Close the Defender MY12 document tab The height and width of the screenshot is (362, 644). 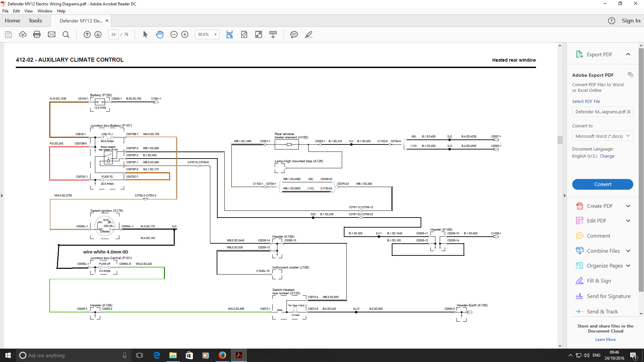coord(107,21)
